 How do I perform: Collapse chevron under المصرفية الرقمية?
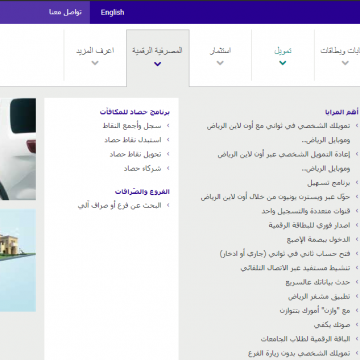click(158, 64)
